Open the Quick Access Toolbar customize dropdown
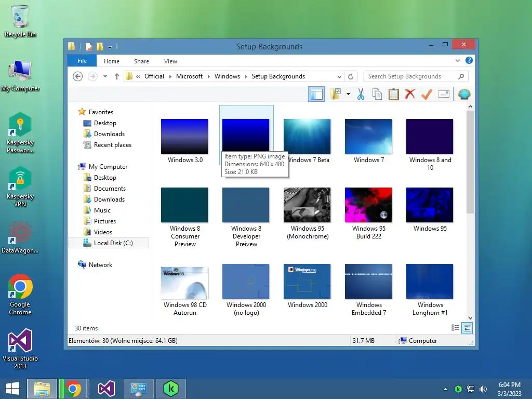The image size is (532, 399). [110, 47]
